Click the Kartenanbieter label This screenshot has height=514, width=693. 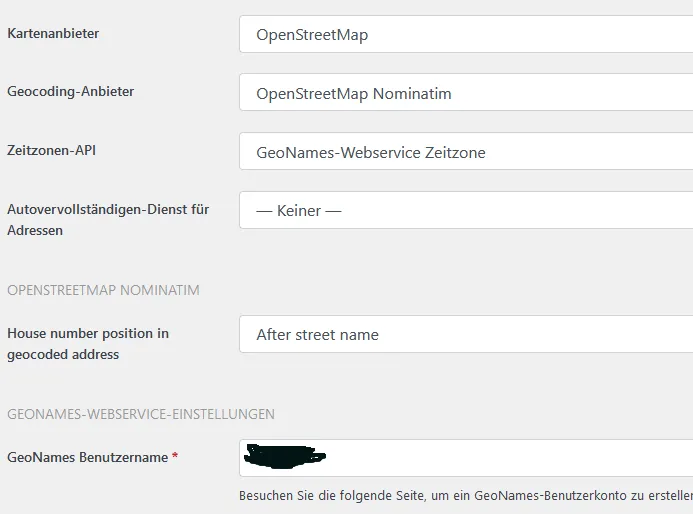click(53, 33)
